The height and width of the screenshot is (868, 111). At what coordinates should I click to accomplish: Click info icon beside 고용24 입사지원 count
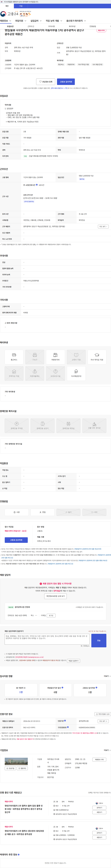[x=97, y=687]
